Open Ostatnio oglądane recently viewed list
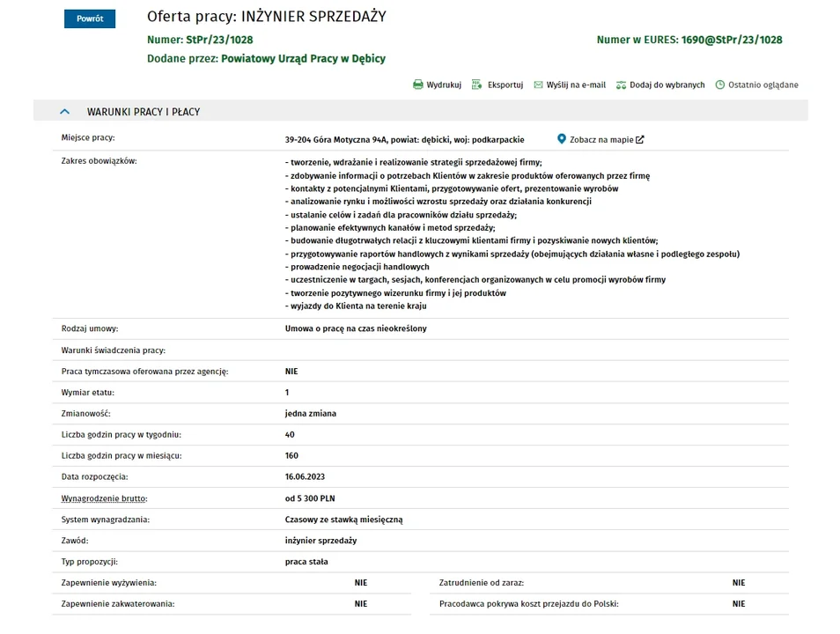Viewport: 840px width, 634px height. 763,85
